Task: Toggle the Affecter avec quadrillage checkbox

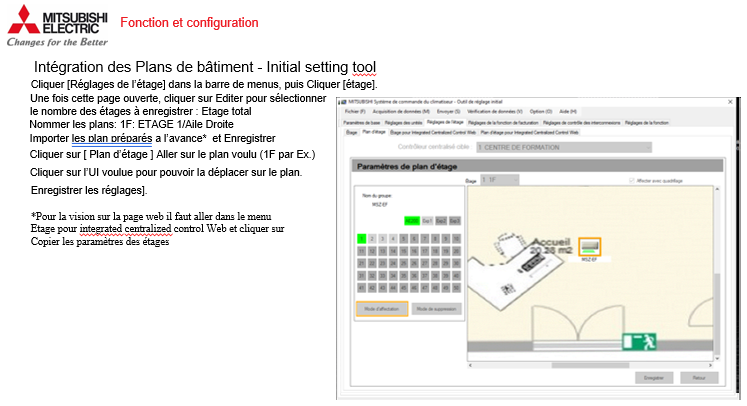Action: (632, 181)
